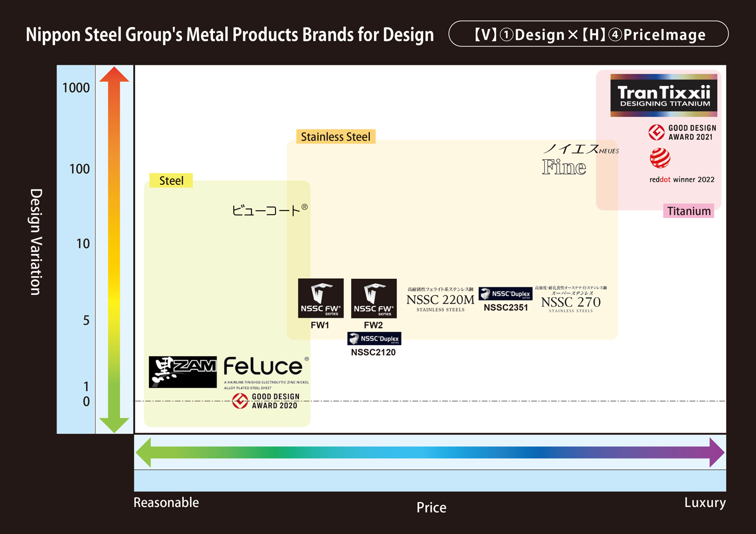Click the Design×PriceImage axis selector pill
Image resolution: width=756 pixels, height=534 pixels.
pos(589,34)
